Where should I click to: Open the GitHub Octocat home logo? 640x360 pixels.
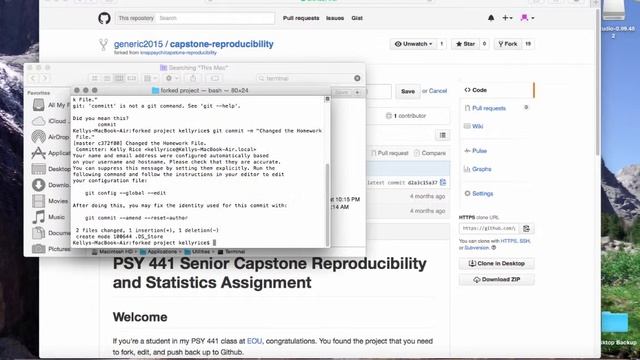click(x=104, y=18)
